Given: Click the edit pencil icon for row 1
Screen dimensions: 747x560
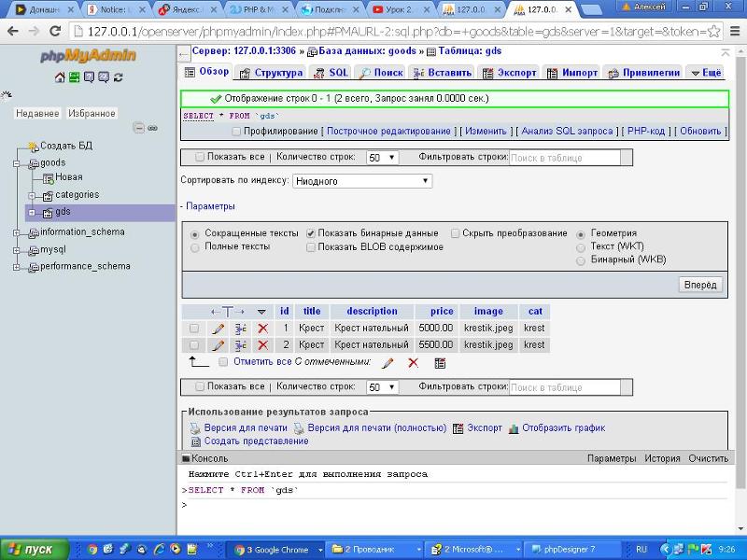Looking at the screenshot, I should pyautogui.click(x=218, y=329).
